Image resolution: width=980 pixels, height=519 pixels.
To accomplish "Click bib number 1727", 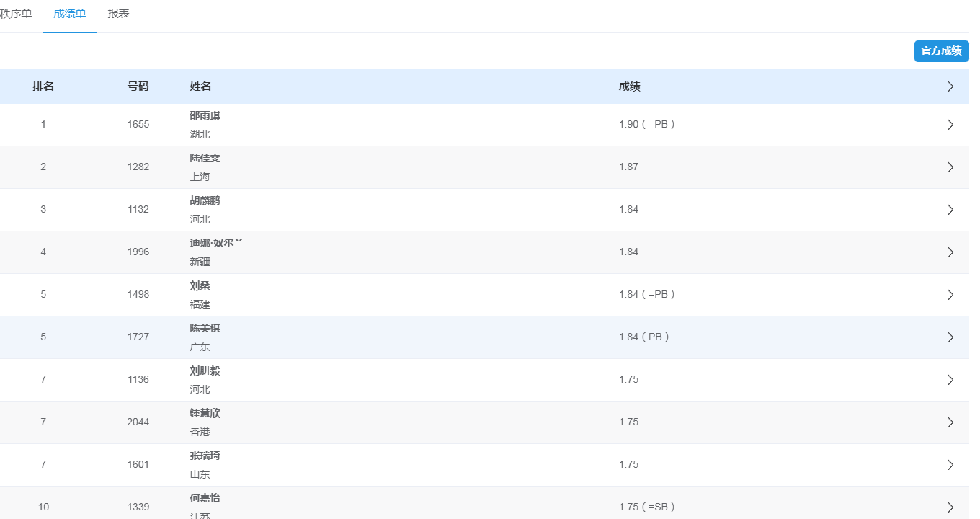I will point(138,337).
